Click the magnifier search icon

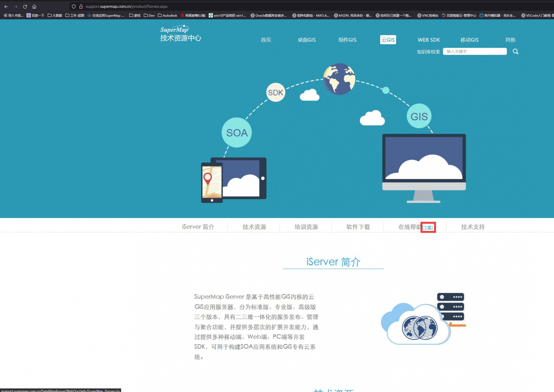pyautogui.click(x=516, y=52)
